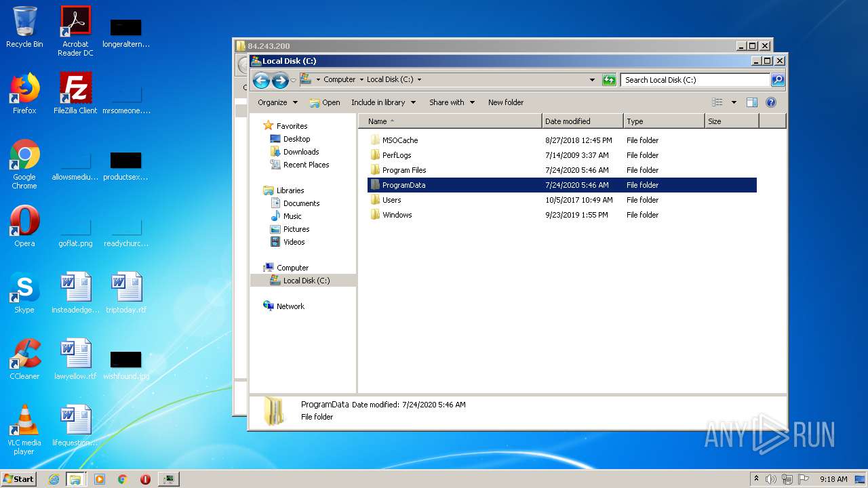Select the lawyellow.rtf document icon
This screenshot has height=488, width=868.
coord(75,359)
